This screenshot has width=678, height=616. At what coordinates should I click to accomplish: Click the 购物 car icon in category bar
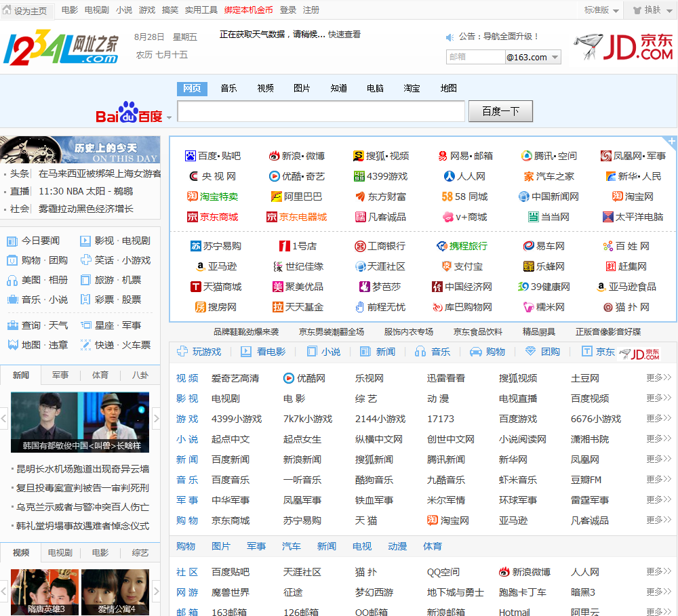click(476, 352)
